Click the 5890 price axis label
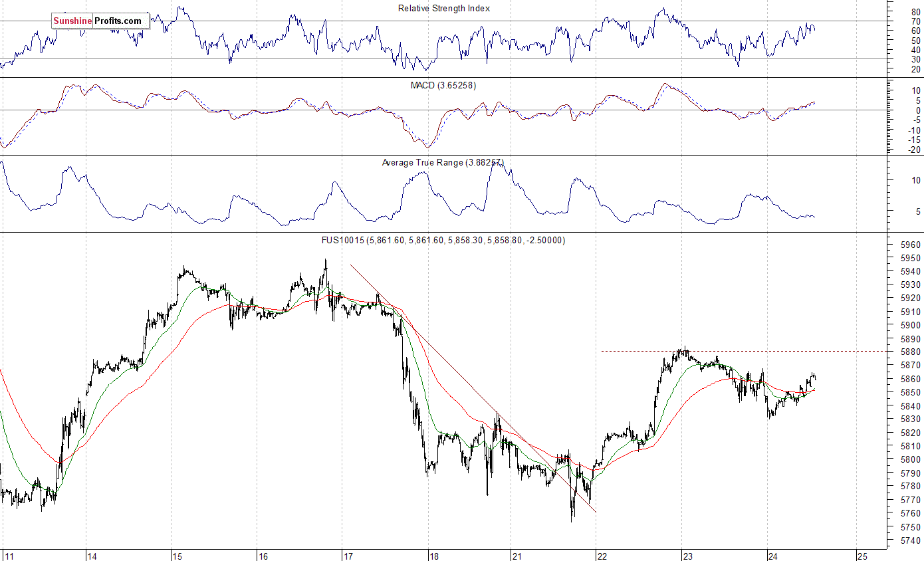 point(911,338)
